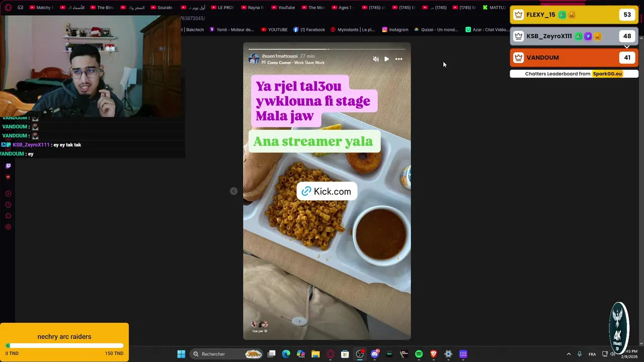Switch to the YouTube browser tab
644x362 pixels.
[283, 8]
